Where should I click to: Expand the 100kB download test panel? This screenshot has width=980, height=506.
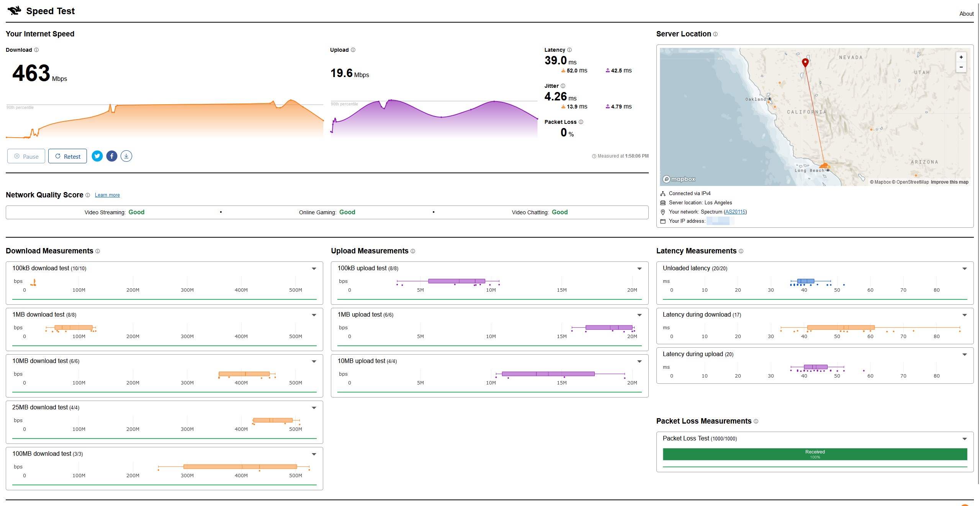pyautogui.click(x=314, y=269)
